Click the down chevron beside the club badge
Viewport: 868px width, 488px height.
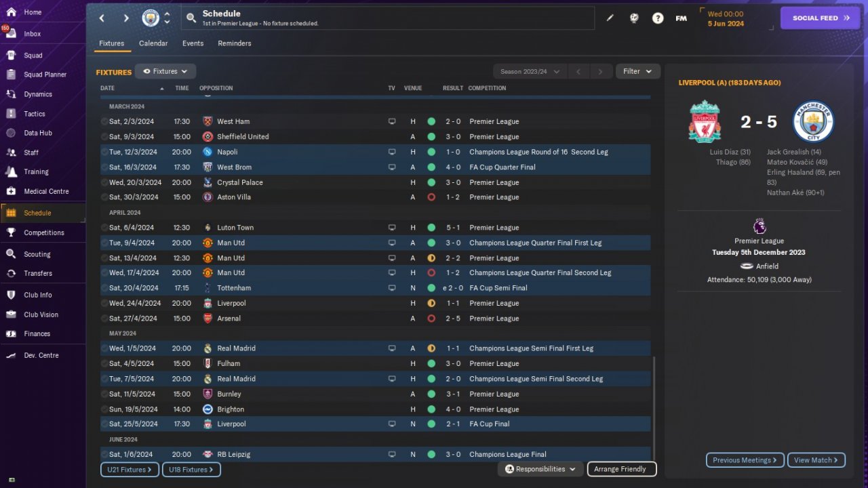tap(167, 22)
